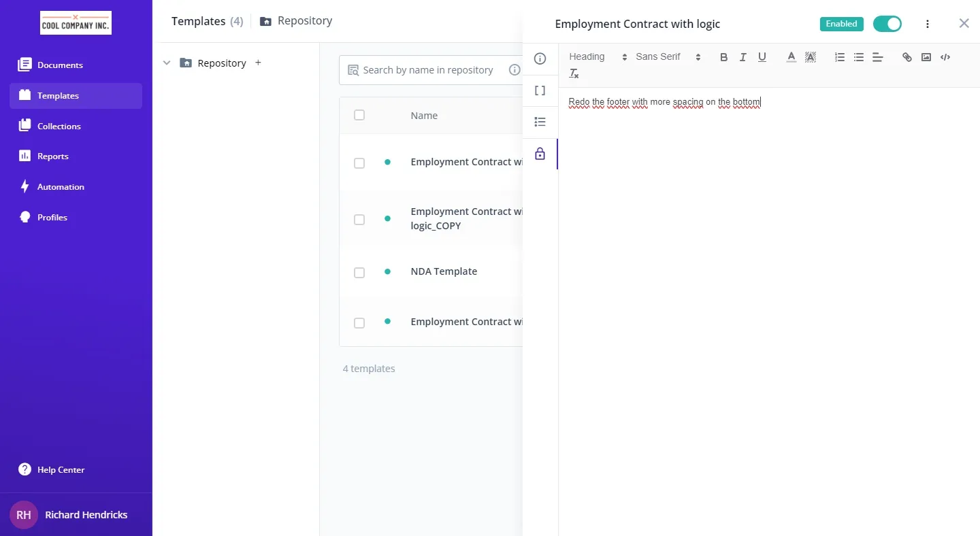
Task: Collapse the Repository tree node
Action: (167, 63)
